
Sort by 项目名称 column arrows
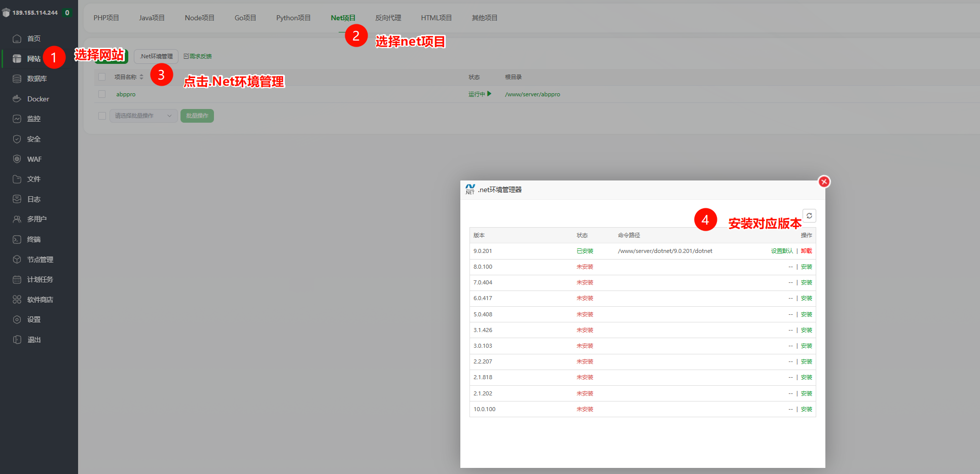click(x=141, y=77)
